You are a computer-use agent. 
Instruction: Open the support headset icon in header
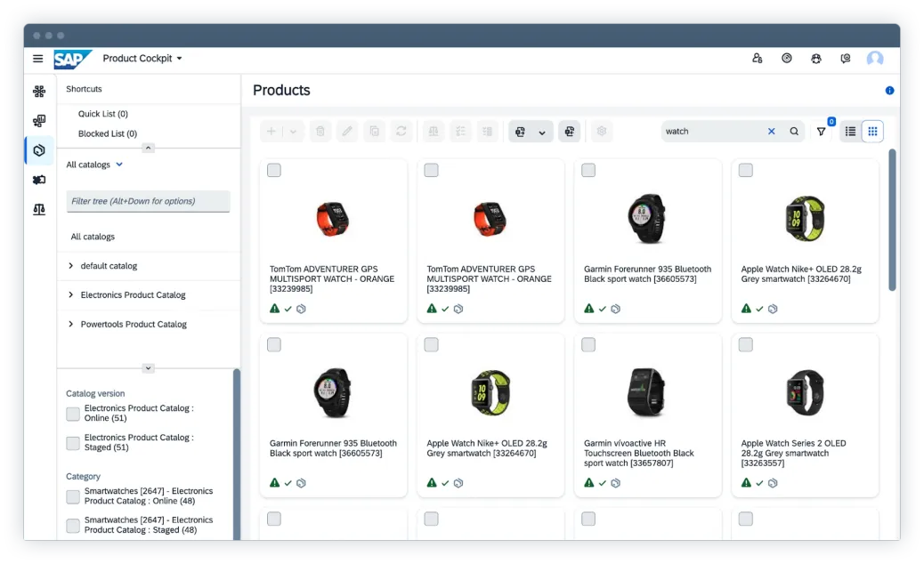[816, 59]
